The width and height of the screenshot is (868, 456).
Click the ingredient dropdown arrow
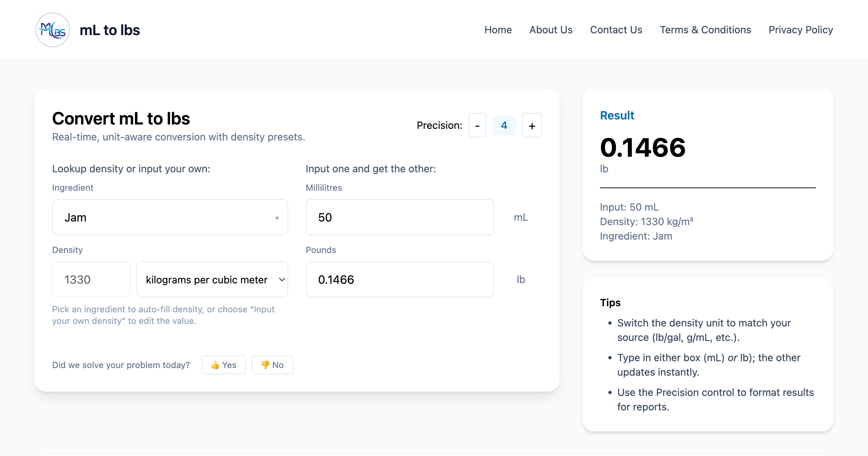coord(277,218)
